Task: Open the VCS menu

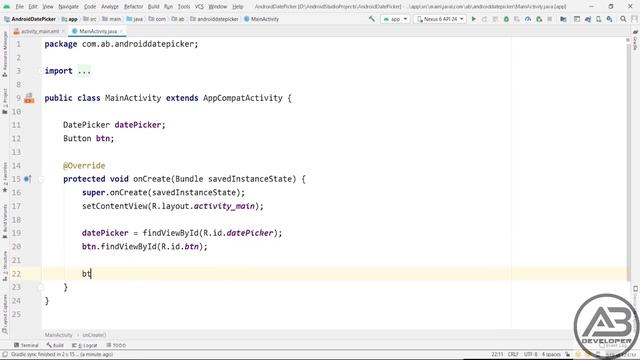Action: [199, 7]
